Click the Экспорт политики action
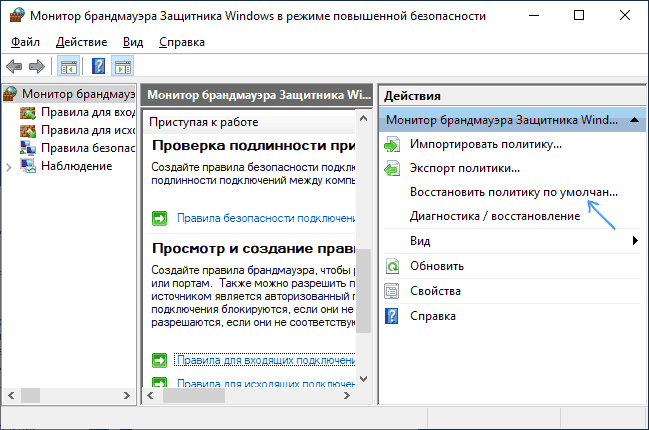This screenshot has width=649, height=430. [464, 168]
